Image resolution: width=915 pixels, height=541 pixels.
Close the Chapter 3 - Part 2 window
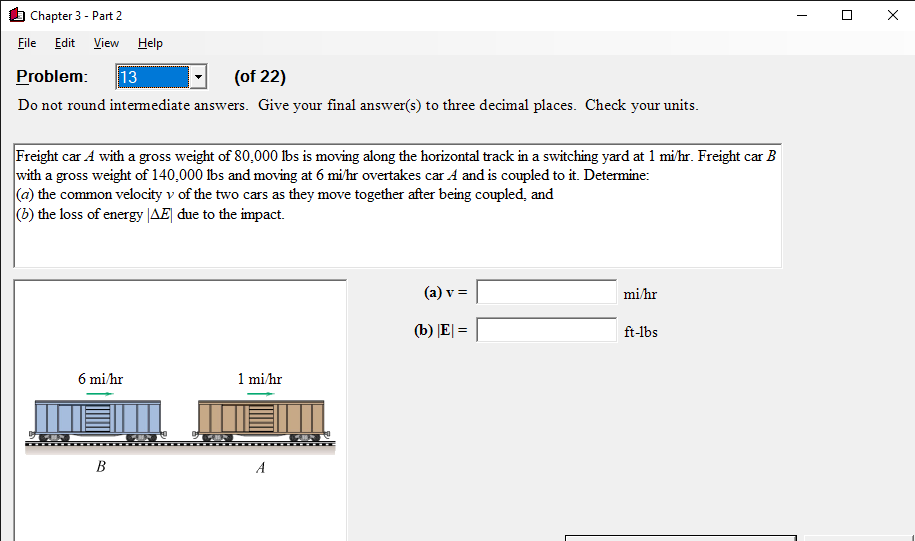point(892,15)
